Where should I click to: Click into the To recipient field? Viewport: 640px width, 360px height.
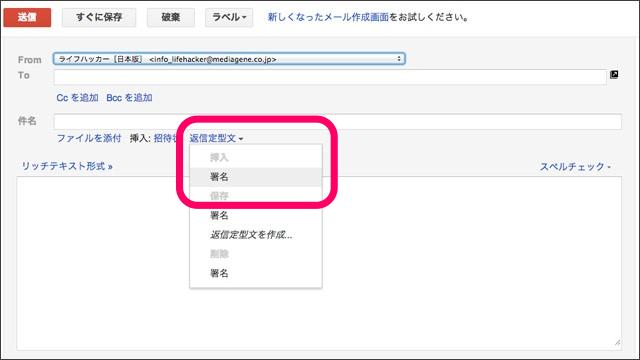330,77
